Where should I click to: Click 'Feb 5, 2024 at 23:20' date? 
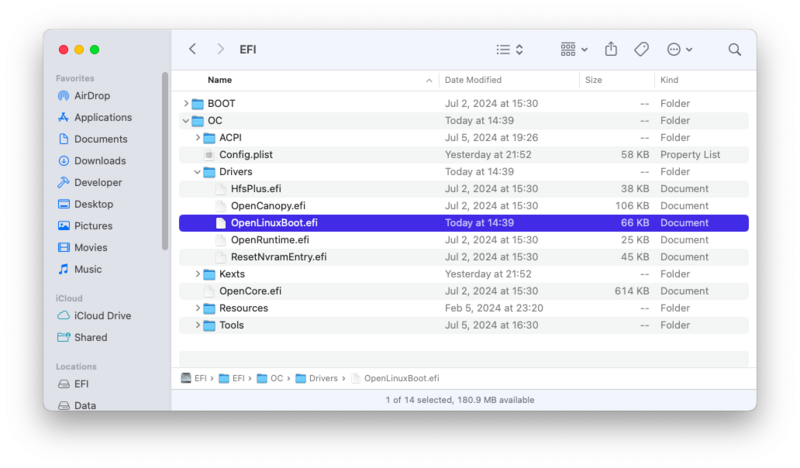494,308
